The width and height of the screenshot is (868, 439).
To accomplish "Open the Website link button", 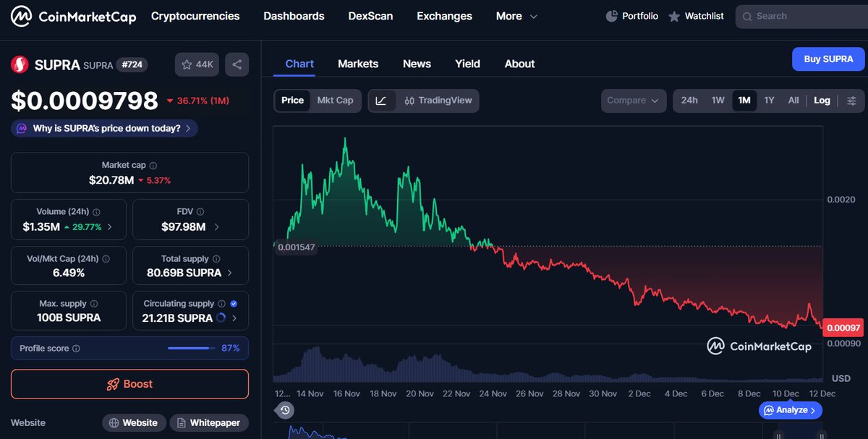I will pos(134,423).
